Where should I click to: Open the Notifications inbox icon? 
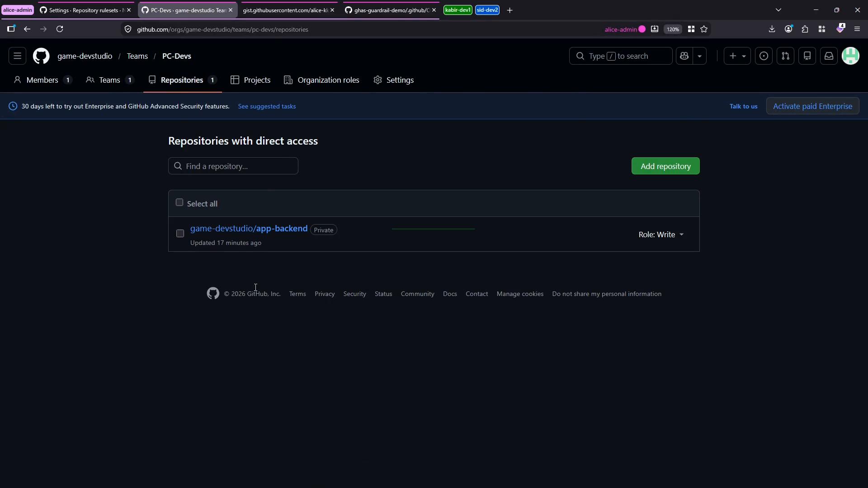click(x=829, y=56)
